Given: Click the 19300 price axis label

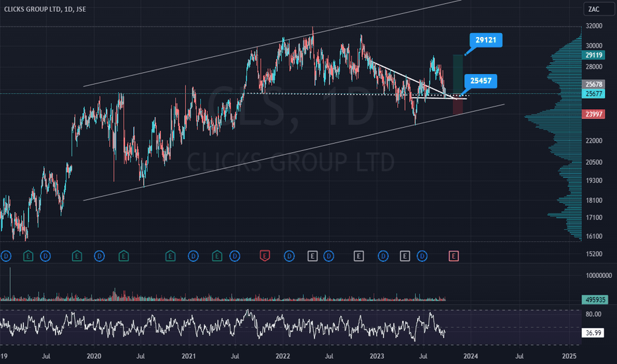Looking at the screenshot, I should click(x=594, y=181).
